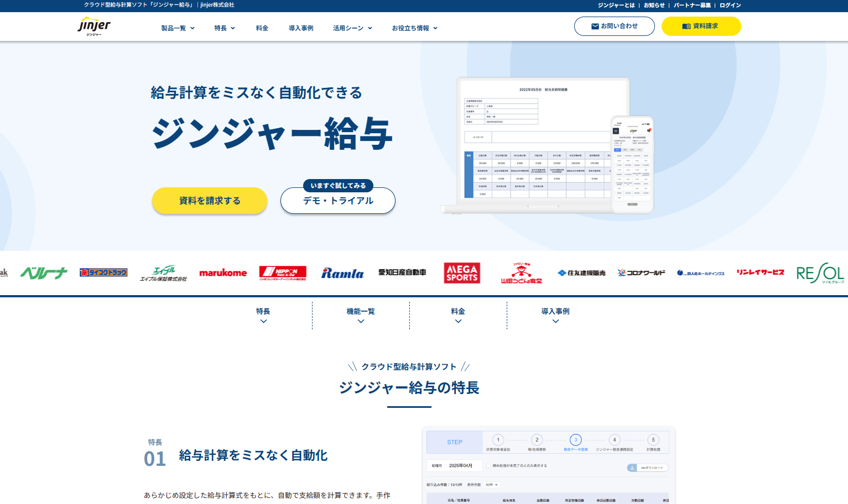Click the ジンジャー給与の特長 heading
The image size is (848, 504).
point(409,388)
